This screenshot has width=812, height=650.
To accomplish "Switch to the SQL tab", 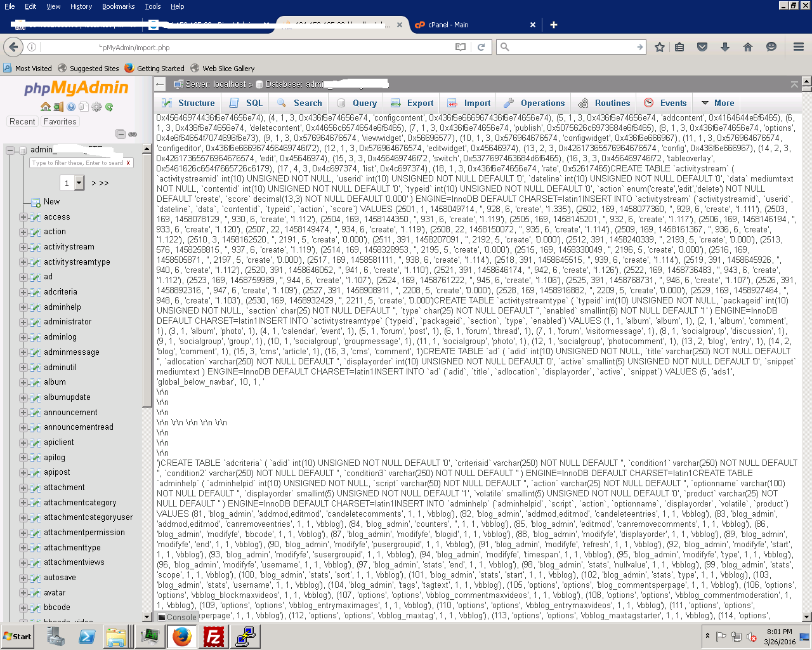I will point(246,103).
